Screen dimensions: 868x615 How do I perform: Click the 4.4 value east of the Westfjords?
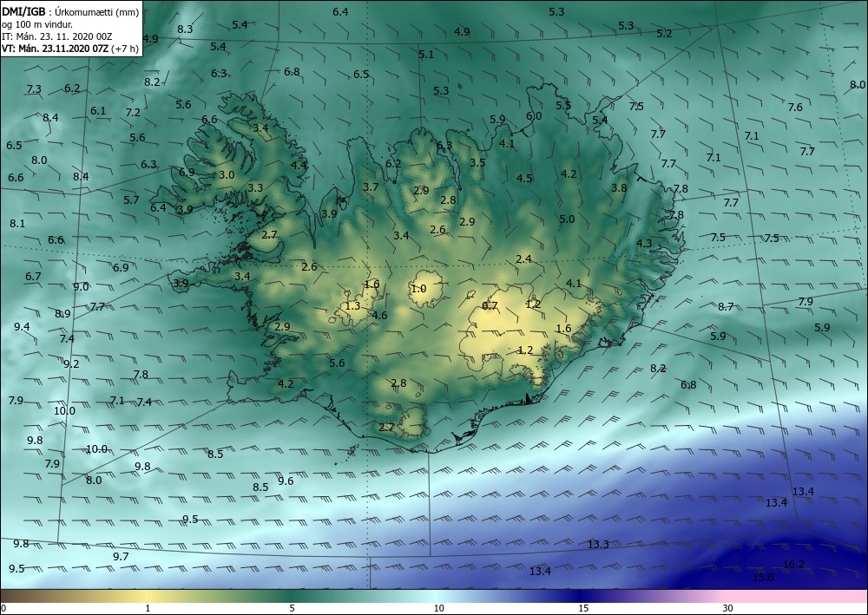[x=299, y=165]
